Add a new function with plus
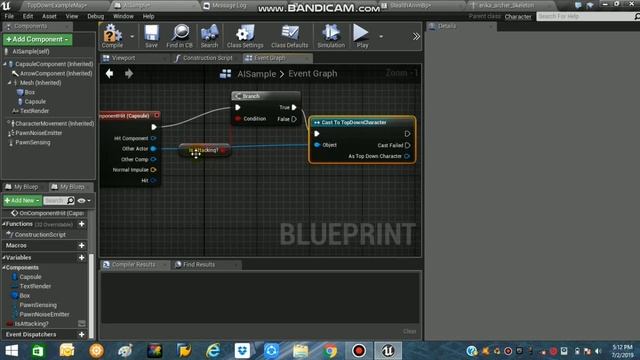The height and width of the screenshot is (360, 640). coord(82,224)
